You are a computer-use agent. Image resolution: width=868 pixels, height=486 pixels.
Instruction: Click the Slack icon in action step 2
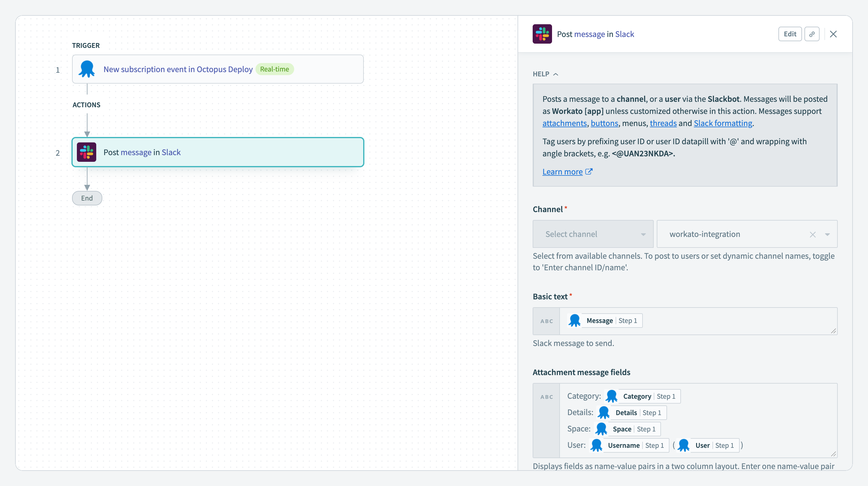coord(87,152)
